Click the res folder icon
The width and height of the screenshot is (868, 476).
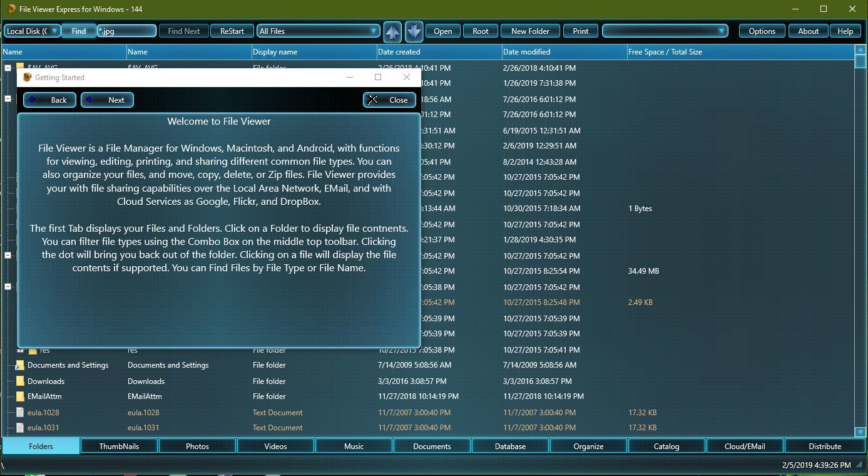click(33, 350)
